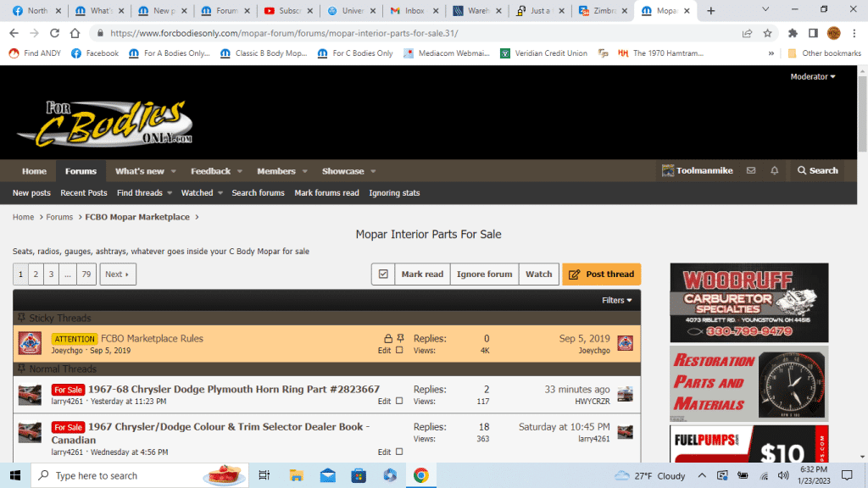Expand the Filters dropdown
This screenshot has width=868, height=488.
616,300
